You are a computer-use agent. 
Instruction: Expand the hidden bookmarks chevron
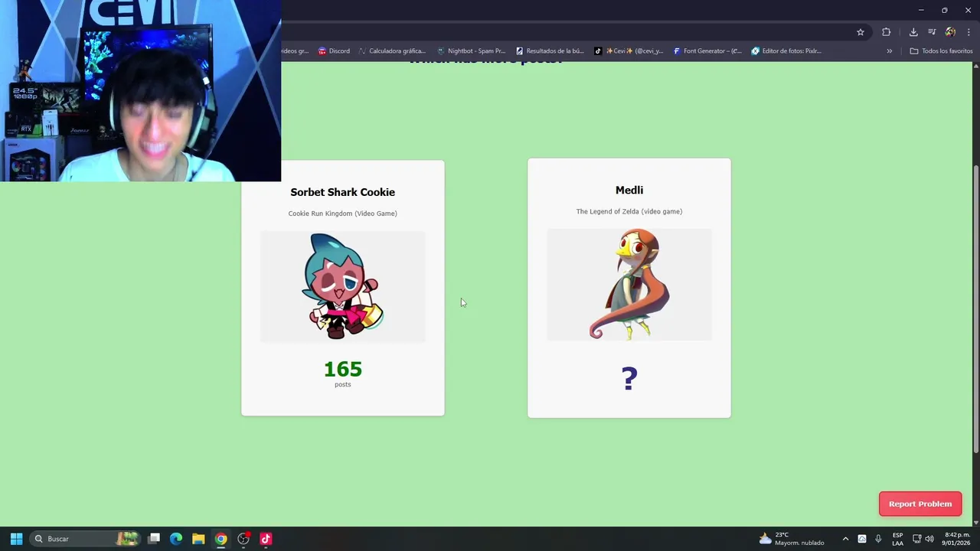point(890,51)
